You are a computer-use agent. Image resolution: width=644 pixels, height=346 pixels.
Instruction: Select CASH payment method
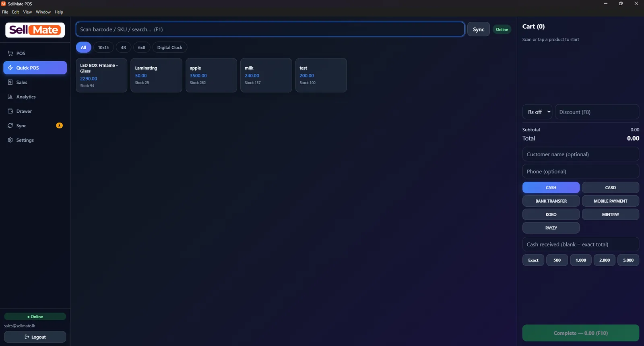tap(551, 187)
